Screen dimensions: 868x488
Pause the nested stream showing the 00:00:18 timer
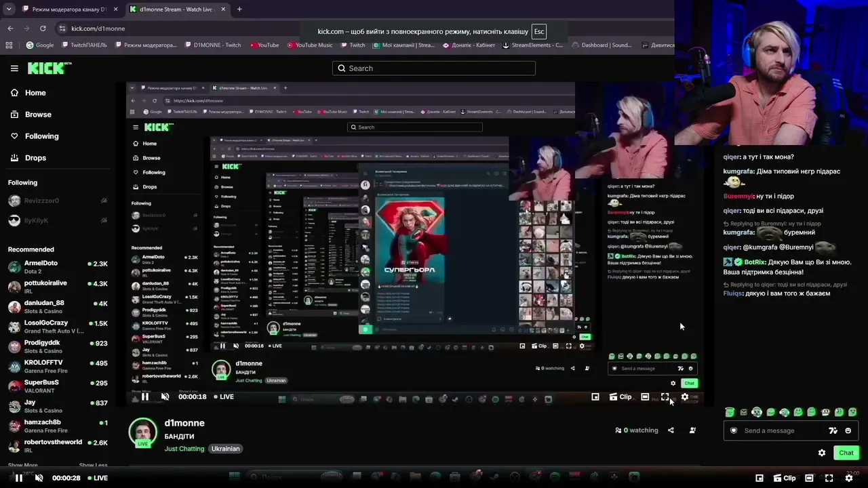pos(145,396)
